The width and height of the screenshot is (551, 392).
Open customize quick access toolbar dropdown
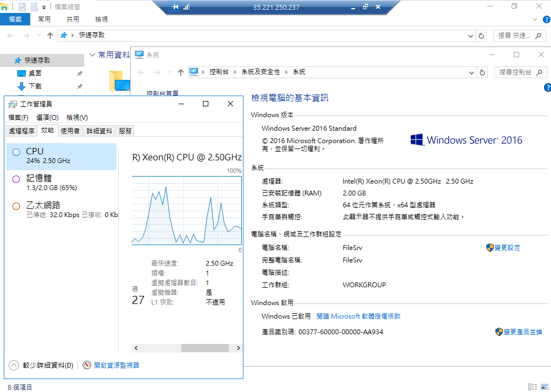pyautogui.click(x=44, y=7)
